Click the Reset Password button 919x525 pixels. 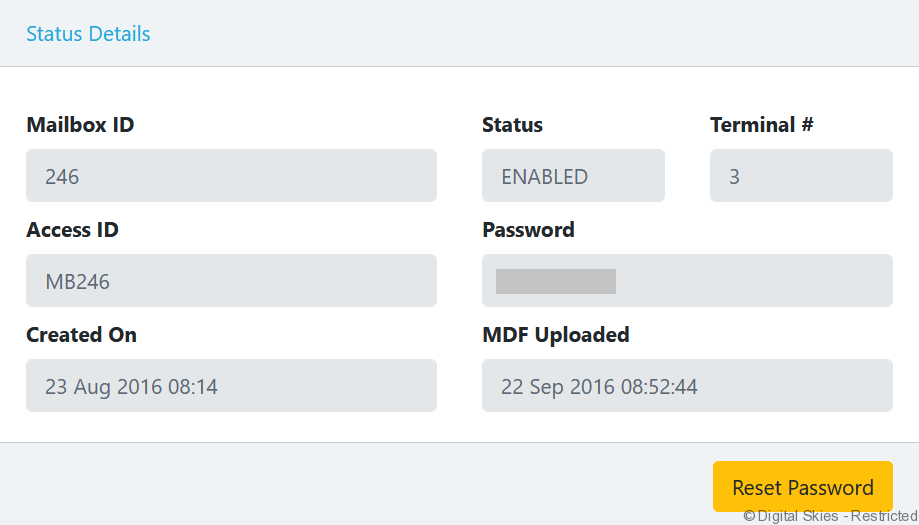tap(802, 487)
